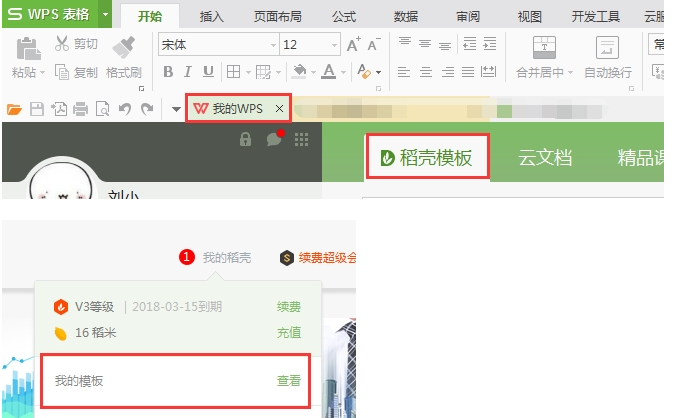Click the increase font size icon
The height and width of the screenshot is (418, 679).
(353, 45)
